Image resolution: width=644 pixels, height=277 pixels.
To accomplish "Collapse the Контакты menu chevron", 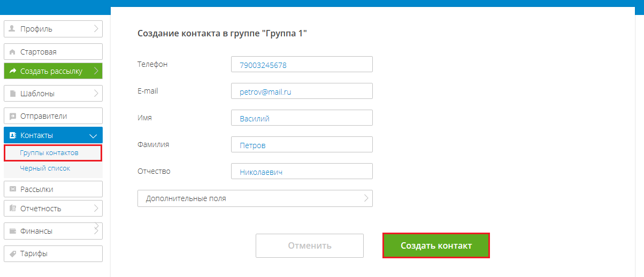I will point(93,136).
